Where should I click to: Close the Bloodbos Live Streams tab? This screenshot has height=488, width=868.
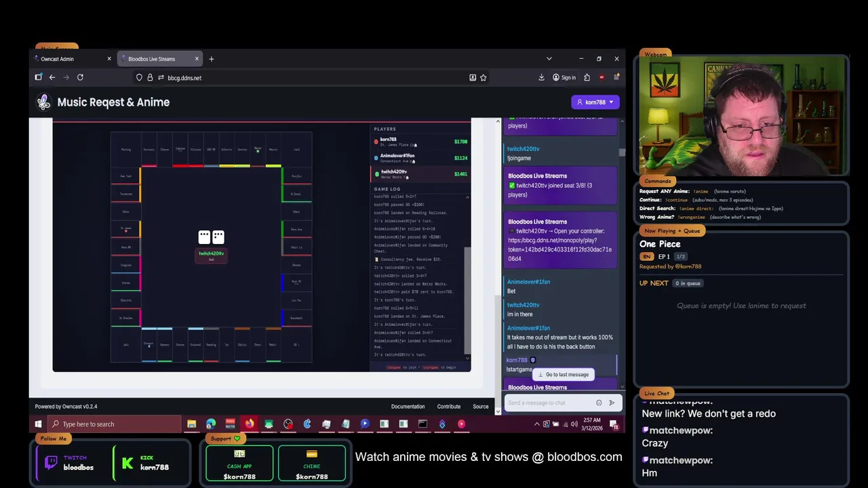tap(197, 59)
